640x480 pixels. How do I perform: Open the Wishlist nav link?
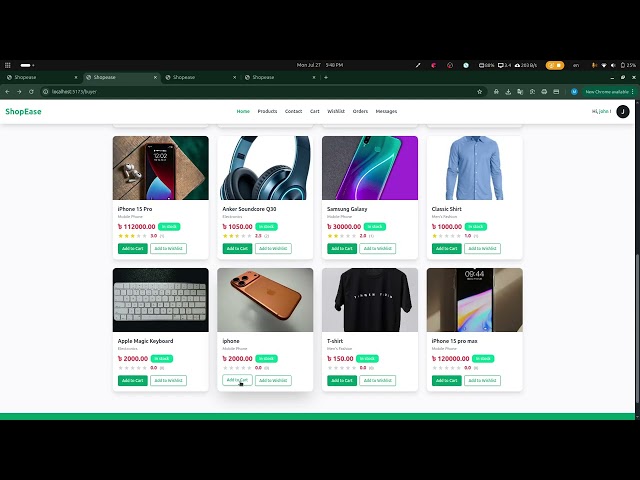336,111
